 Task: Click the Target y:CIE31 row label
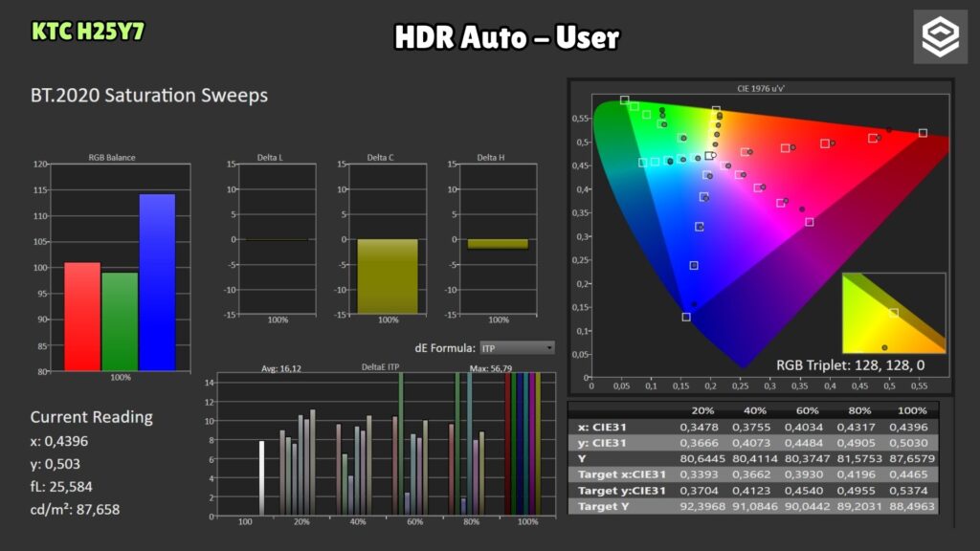click(621, 491)
